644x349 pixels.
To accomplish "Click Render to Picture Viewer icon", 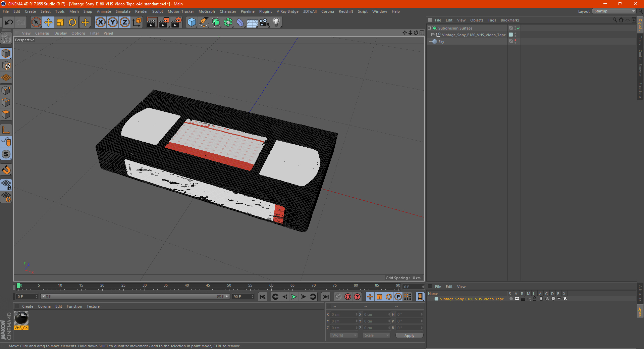I will coord(164,22).
